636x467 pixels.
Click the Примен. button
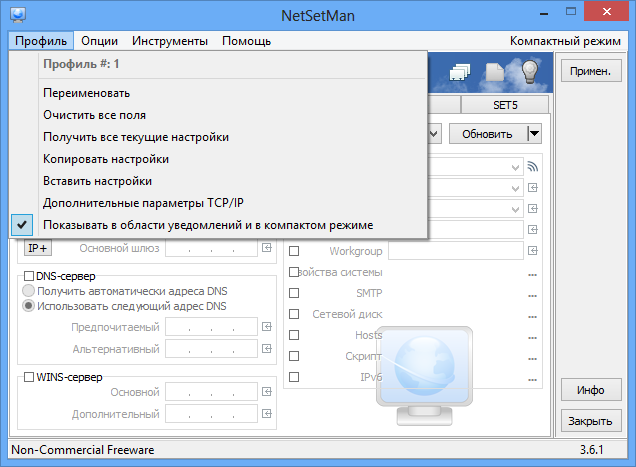pyautogui.click(x=591, y=71)
